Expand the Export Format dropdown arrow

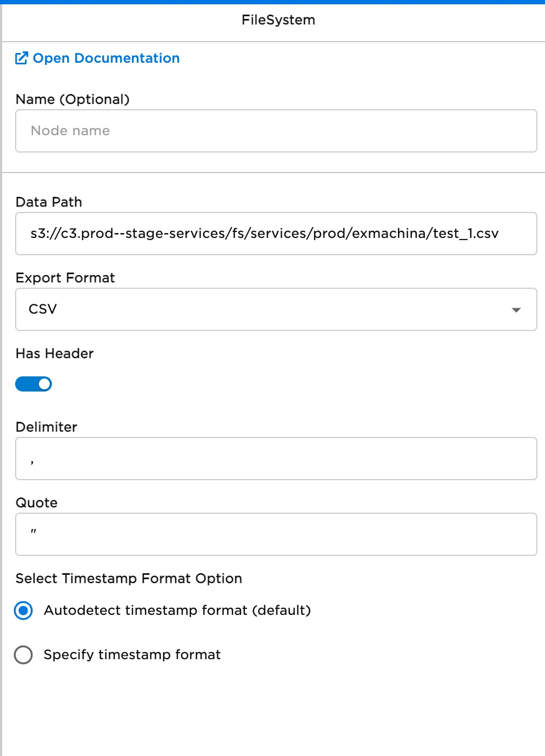pyautogui.click(x=516, y=310)
